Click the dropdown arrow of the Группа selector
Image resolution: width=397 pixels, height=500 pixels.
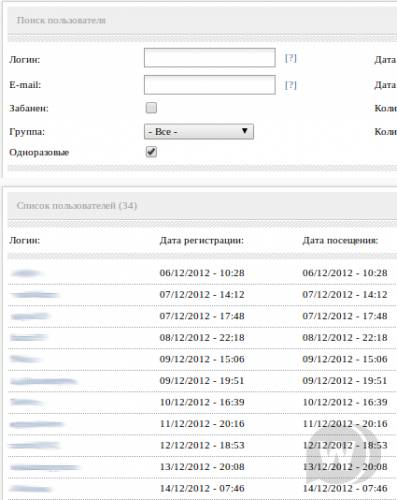[x=245, y=131]
